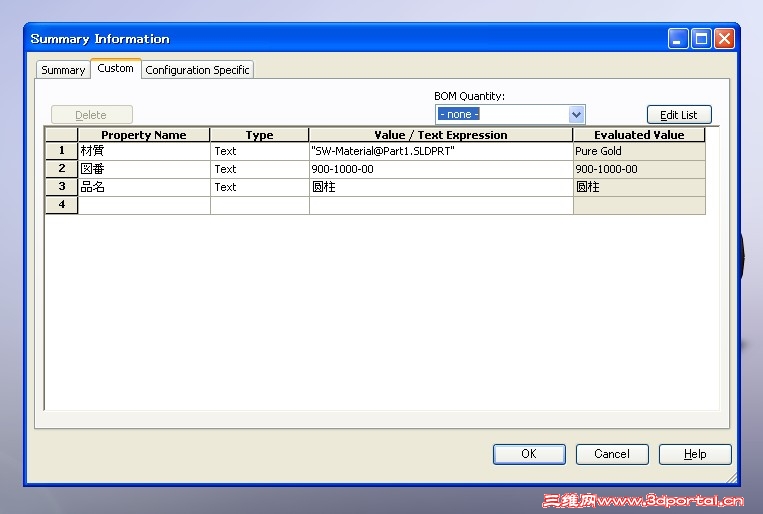763x514 pixels.
Task: Switch to the Summary tab
Action: [x=63, y=70]
